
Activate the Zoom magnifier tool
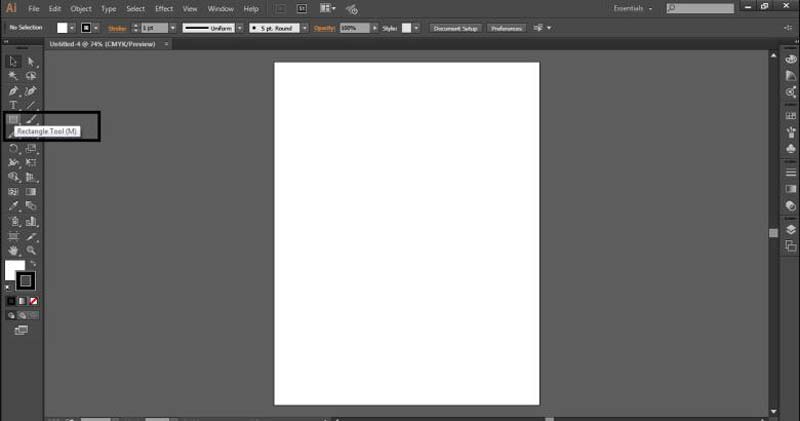pyautogui.click(x=31, y=250)
